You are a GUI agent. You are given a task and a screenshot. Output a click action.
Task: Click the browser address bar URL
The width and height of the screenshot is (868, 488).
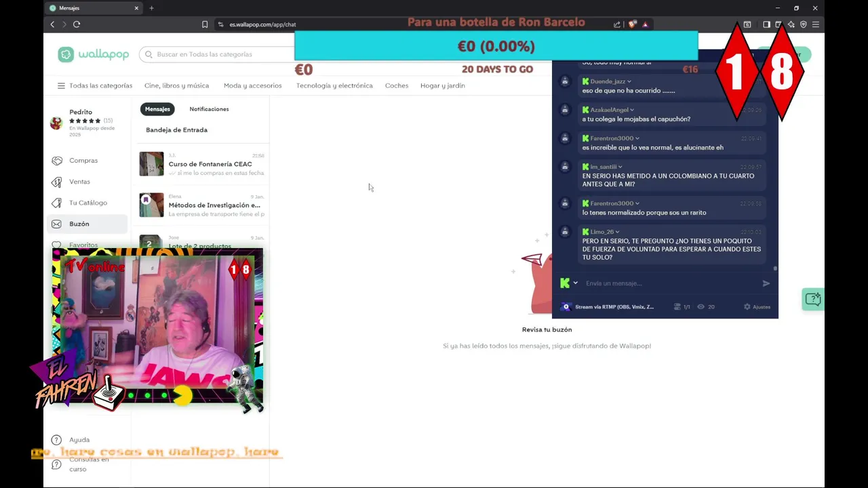pyautogui.click(x=262, y=24)
